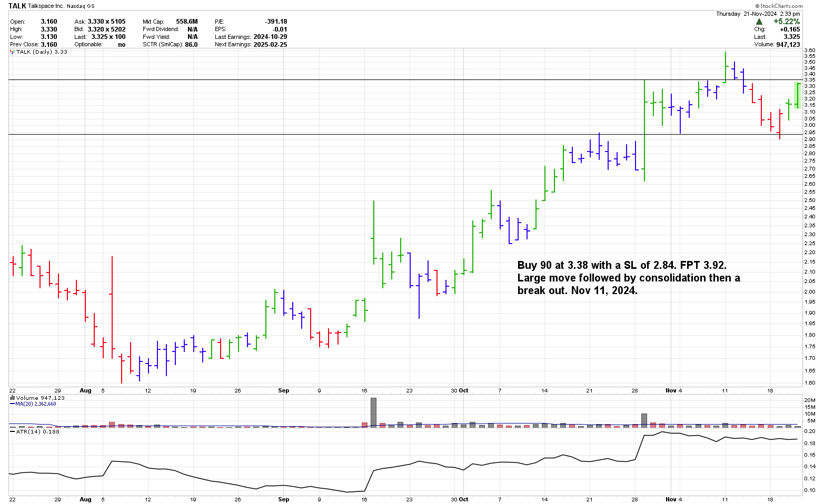Click the Chg value +0.165
Viewport: 824px width, 504px height.
click(790, 29)
